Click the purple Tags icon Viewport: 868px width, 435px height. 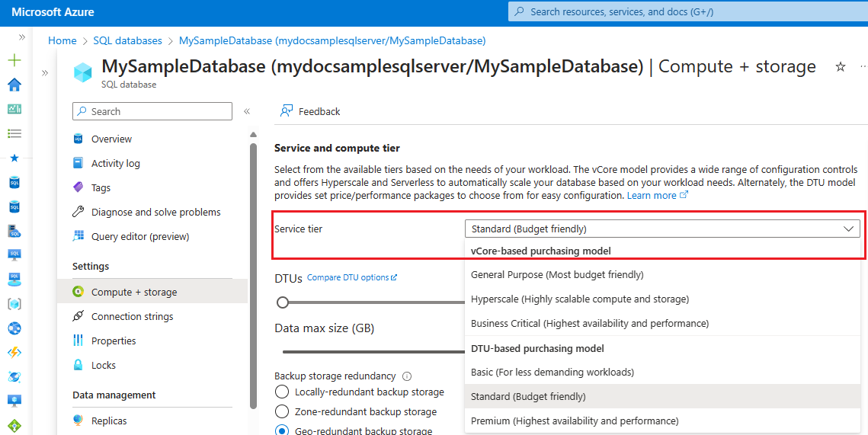click(78, 187)
